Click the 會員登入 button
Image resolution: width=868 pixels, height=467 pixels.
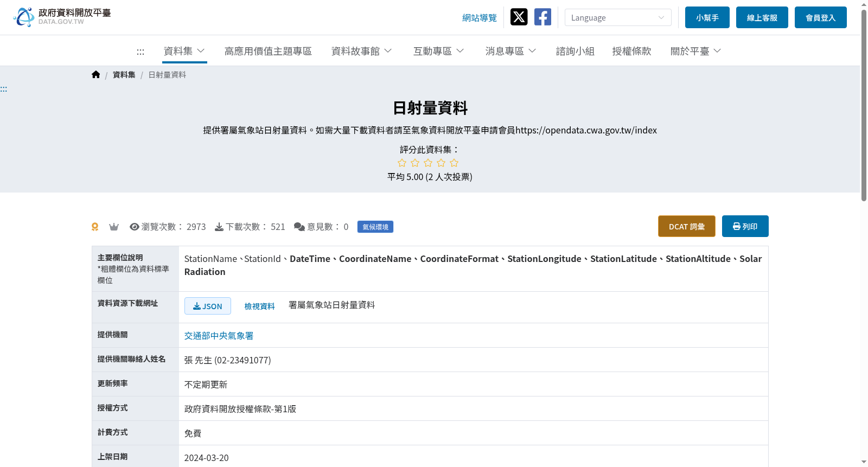[x=821, y=17]
